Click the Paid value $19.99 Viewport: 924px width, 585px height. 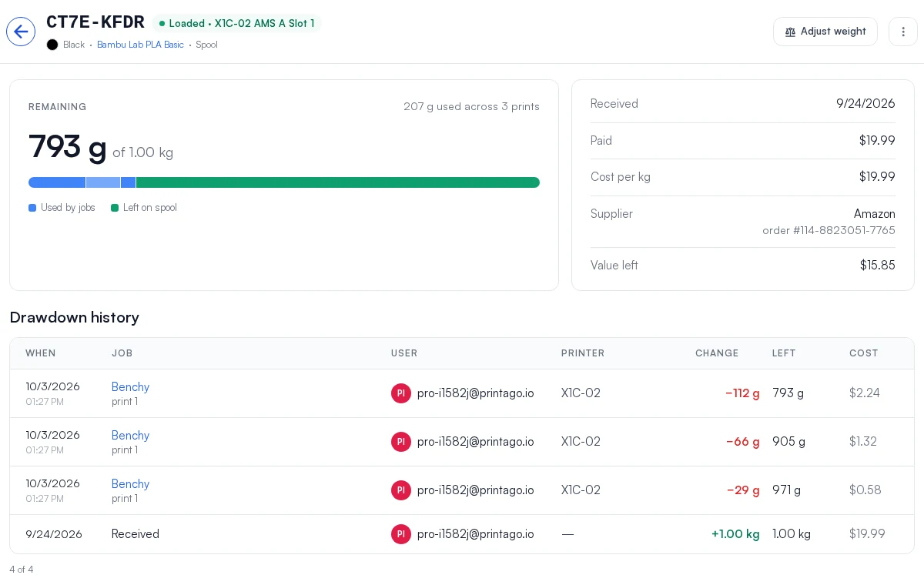tap(877, 141)
